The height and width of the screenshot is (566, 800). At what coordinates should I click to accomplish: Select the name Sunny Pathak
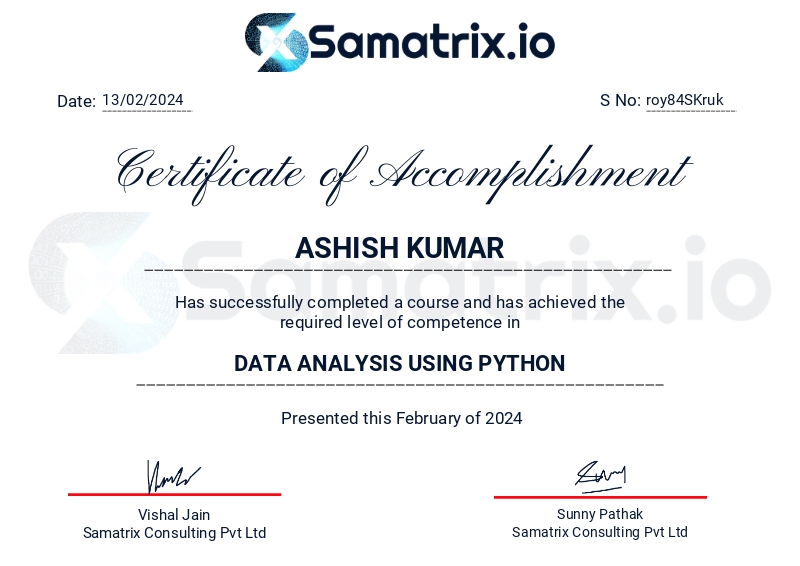click(600, 515)
